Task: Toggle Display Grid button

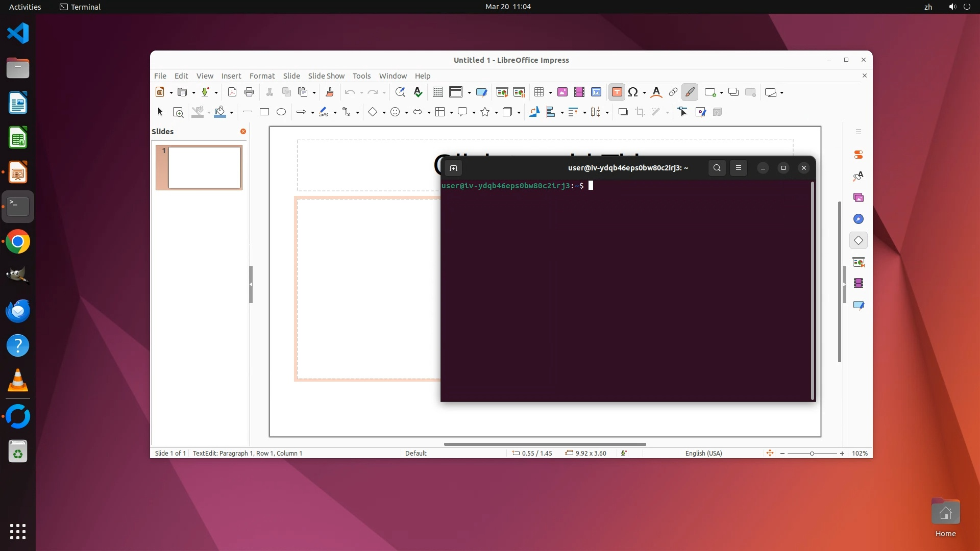Action: click(437, 92)
